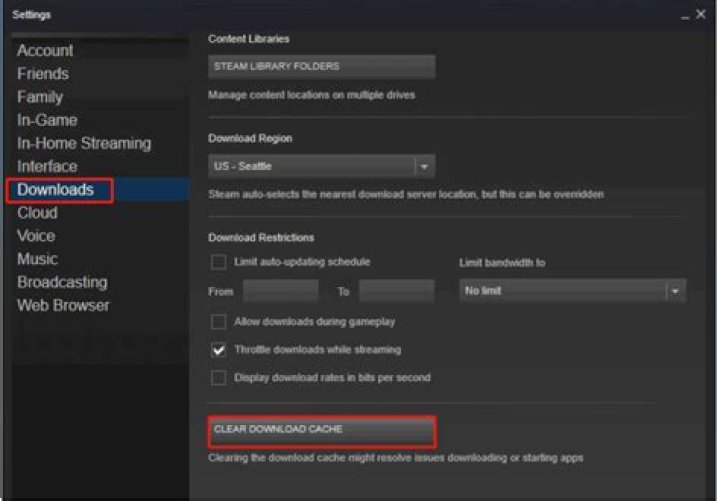
Task: Click the Limit bandwidth to label
Action: [502, 263]
